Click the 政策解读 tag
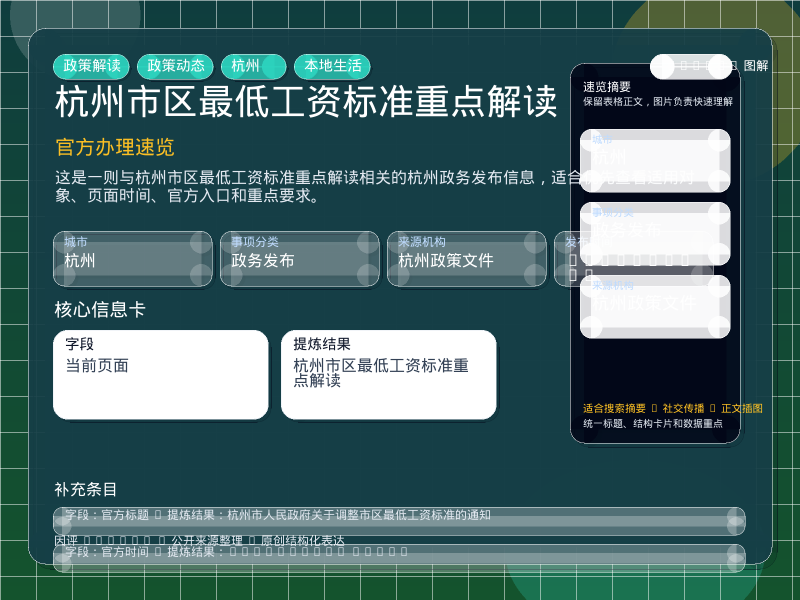This screenshot has height=600, width=800. click(92, 66)
